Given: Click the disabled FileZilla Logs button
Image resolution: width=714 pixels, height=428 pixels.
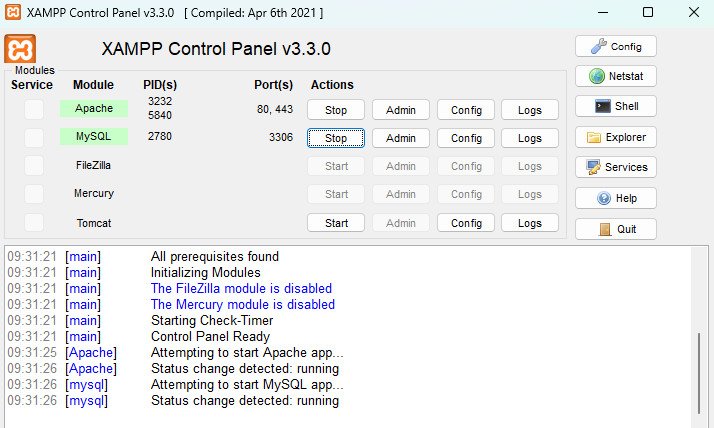Looking at the screenshot, I should (530, 166).
